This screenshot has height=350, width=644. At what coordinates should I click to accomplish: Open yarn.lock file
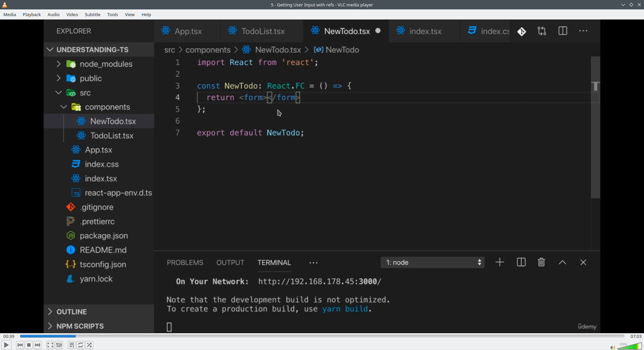[99, 279]
